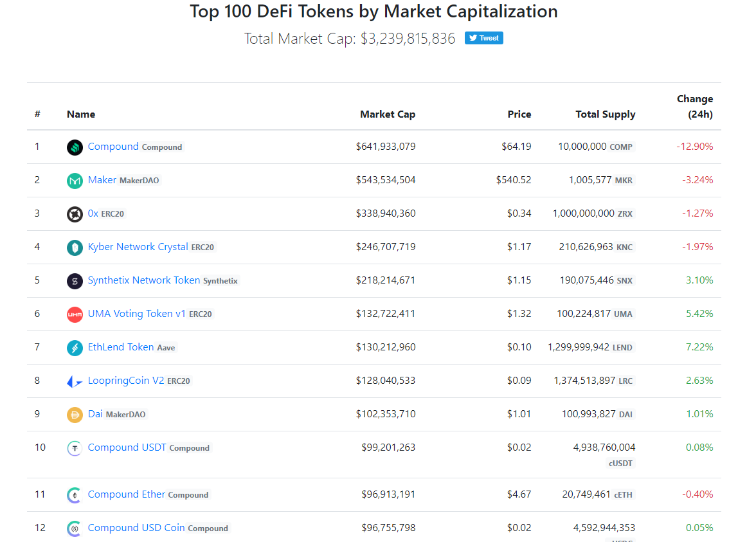Click the Compound USD Coin logo icon

point(75,528)
